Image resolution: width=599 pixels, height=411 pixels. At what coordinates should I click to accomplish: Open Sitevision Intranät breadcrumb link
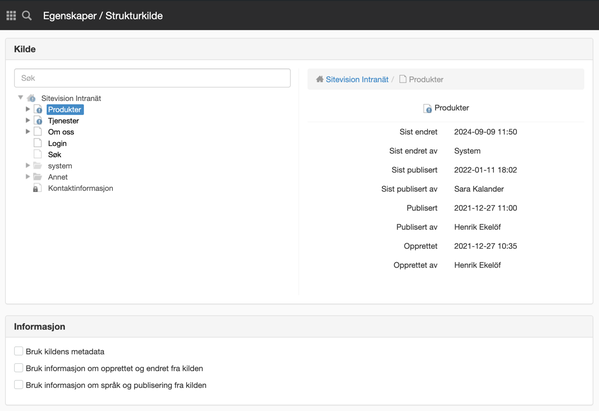click(357, 79)
